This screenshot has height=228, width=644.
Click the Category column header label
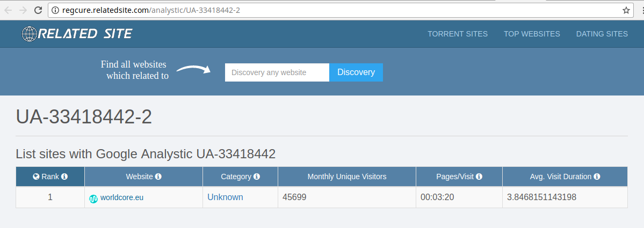coord(236,176)
